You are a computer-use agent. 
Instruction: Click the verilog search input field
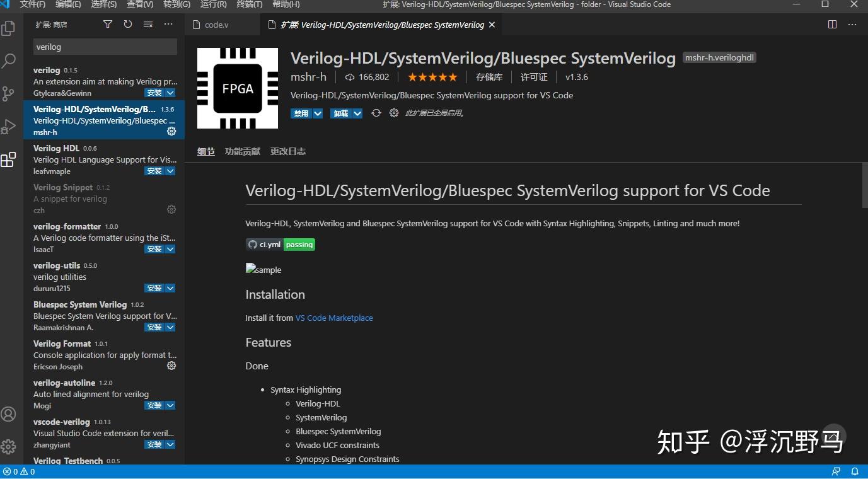click(x=105, y=47)
